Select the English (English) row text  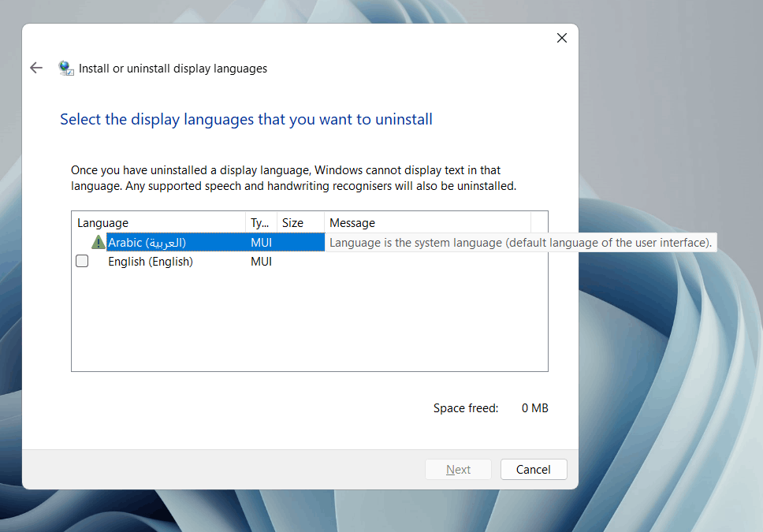click(x=151, y=262)
